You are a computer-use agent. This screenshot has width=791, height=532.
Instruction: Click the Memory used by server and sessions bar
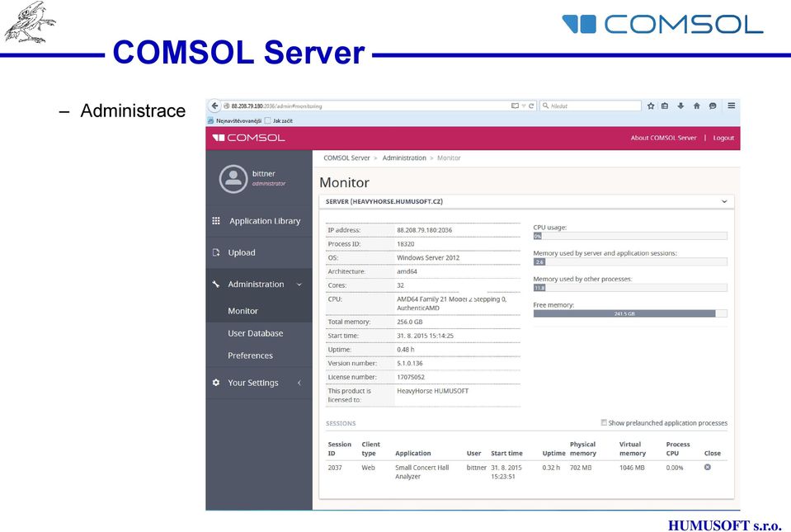point(630,261)
